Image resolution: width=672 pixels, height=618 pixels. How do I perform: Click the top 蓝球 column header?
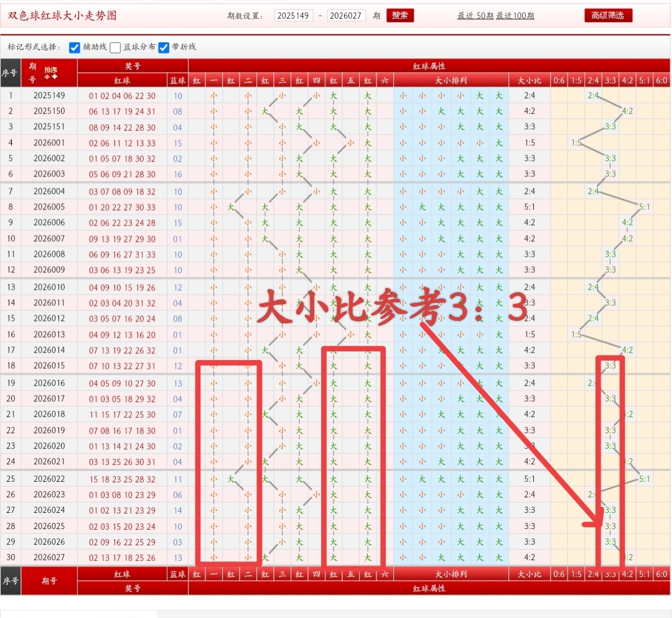[177, 81]
